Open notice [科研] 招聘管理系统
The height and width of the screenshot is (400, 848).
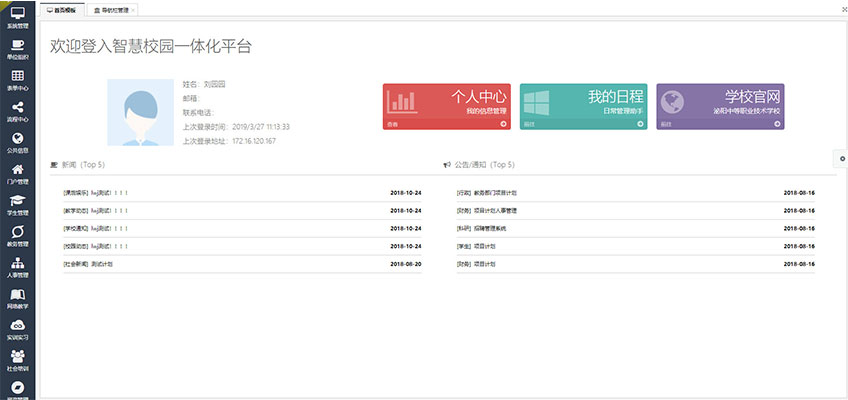tap(482, 228)
